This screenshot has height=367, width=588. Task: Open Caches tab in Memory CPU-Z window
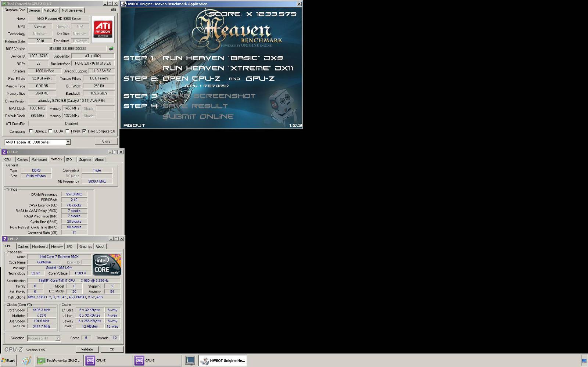tap(22, 159)
